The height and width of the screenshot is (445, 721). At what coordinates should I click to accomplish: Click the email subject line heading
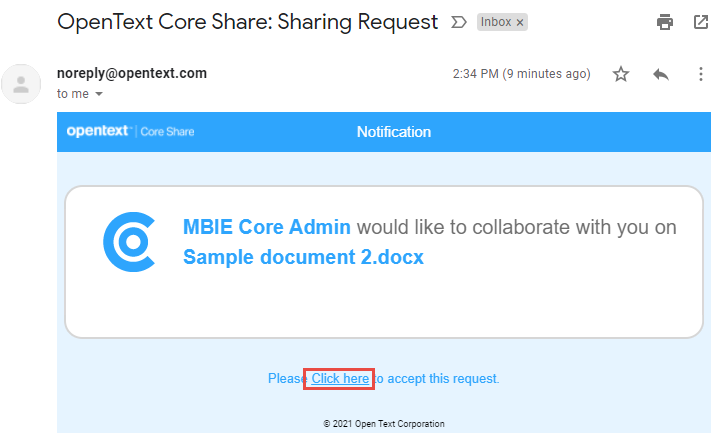click(x=248, y=21)
